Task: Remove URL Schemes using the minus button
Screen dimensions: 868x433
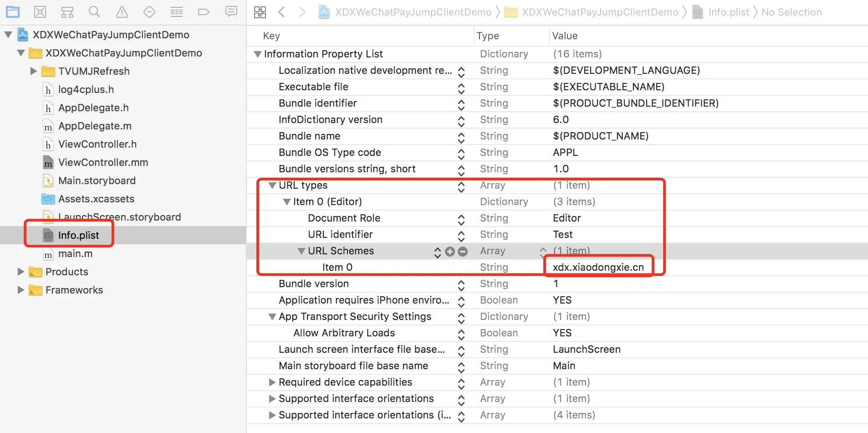Action: point(463,251)
